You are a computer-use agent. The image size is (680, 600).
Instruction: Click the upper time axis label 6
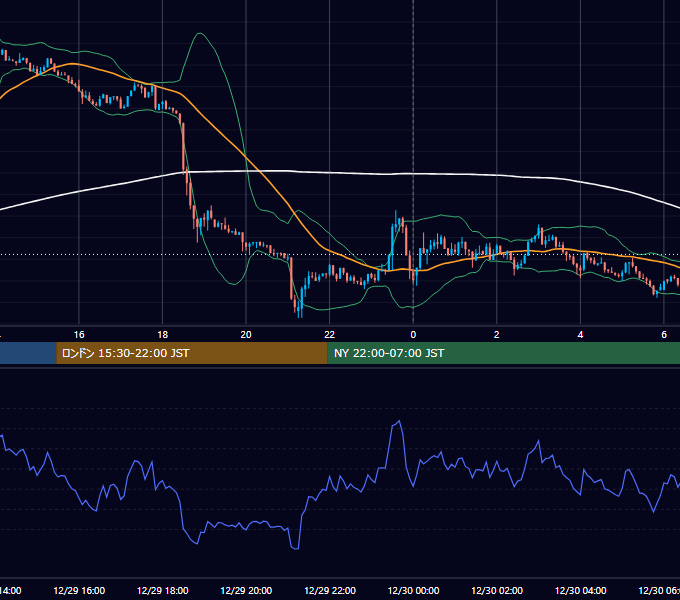pos(664,335)
